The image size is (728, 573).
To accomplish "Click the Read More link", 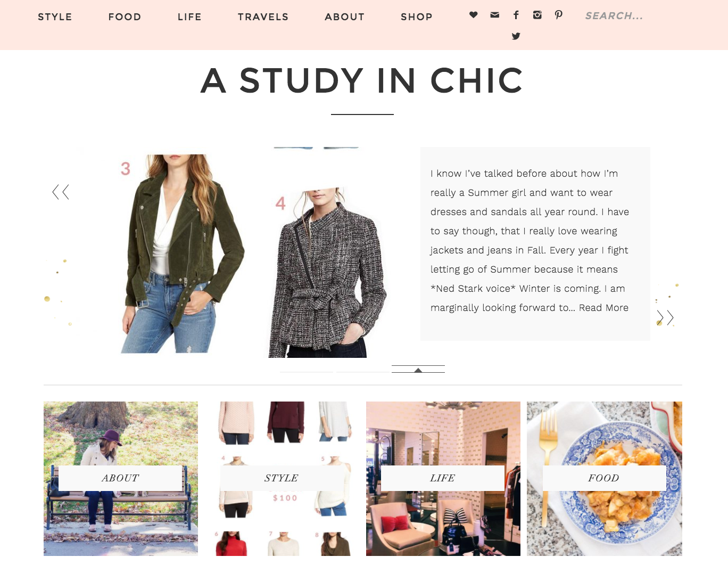I will coord(603,308).
